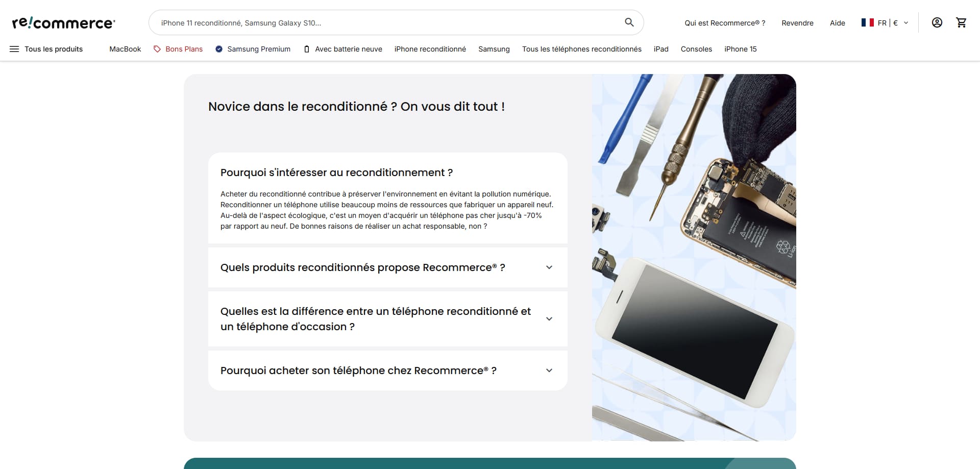Open Bons Plans deals page

(x=178, y=49)
